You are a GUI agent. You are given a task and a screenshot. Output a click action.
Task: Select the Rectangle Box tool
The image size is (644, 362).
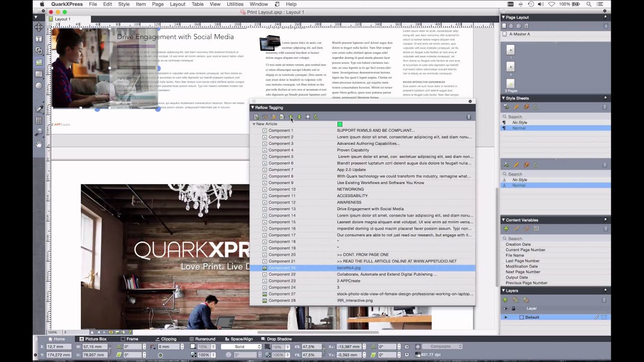[39, 74]
